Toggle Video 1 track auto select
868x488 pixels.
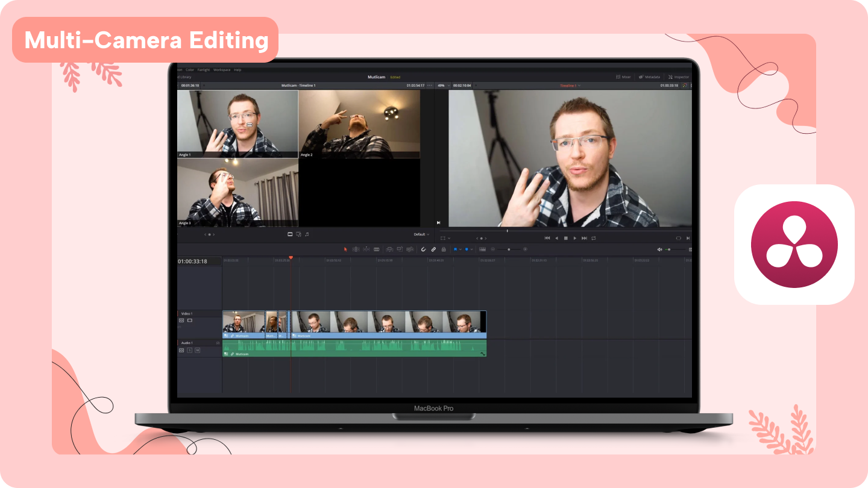pyautogui.click(x=181, y=321)
